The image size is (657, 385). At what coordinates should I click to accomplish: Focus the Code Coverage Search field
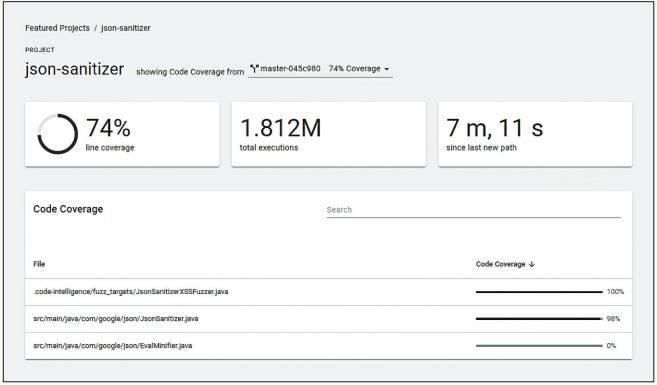[473, 210]
